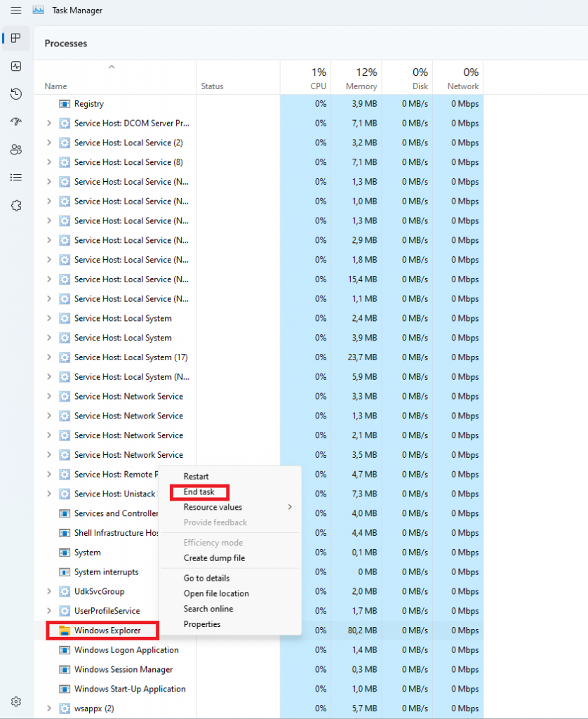Select the Windows Explorer process row
The image size is (588, 719).
(258, 631)
